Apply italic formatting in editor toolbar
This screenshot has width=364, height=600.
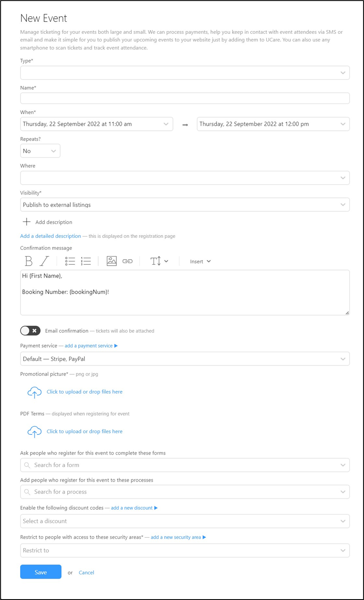[44, 261]
